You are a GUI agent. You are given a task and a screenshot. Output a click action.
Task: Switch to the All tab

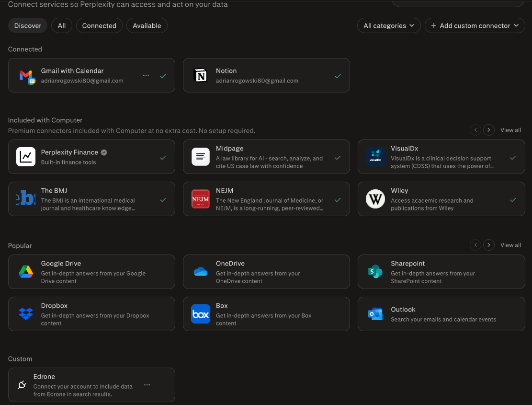tap(61, 25)
